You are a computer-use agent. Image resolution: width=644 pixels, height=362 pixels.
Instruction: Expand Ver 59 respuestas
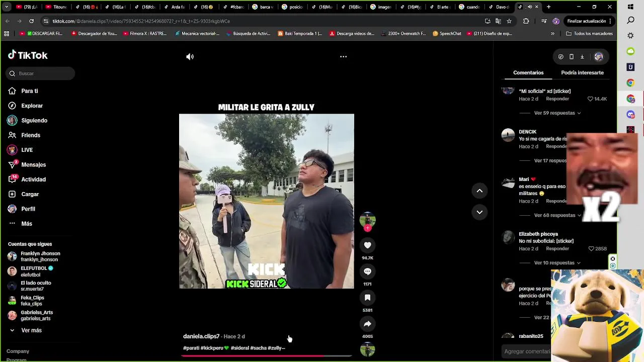click(557, 113)
